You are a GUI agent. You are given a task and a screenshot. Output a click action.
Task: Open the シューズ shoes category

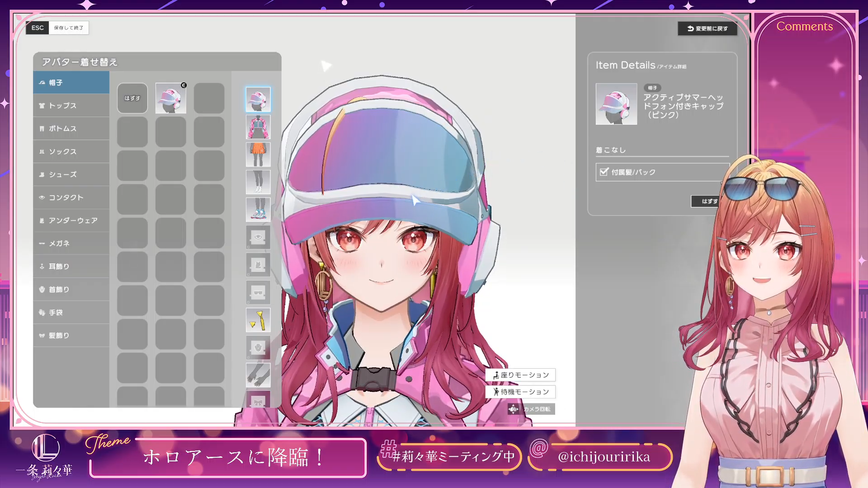click(x=71, y=174)
